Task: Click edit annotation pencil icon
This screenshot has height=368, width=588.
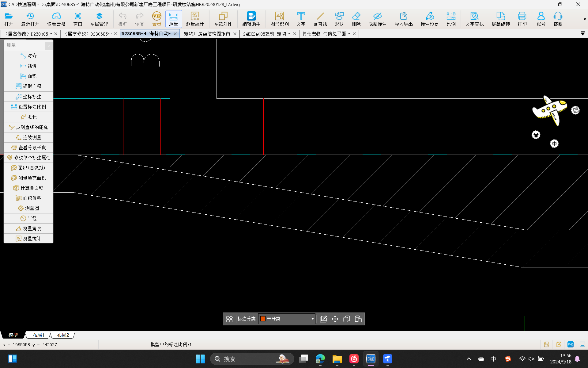Action: (323, 319)
